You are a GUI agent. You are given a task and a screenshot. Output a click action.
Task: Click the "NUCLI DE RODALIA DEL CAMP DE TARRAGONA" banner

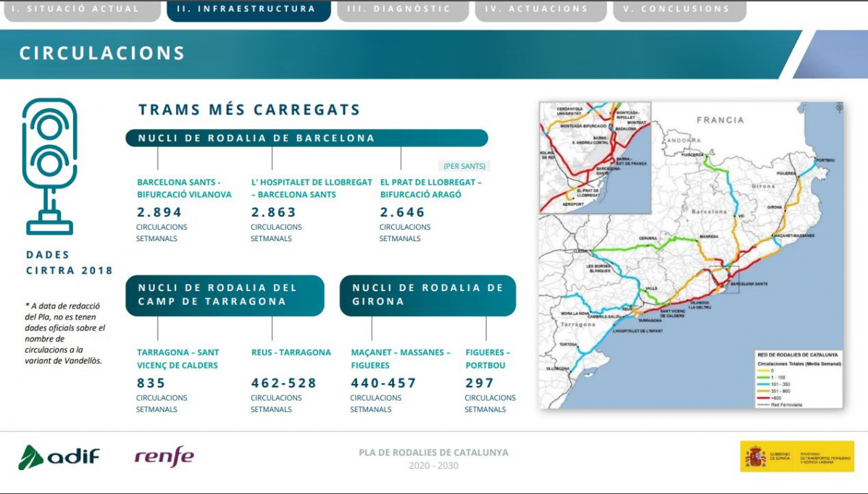pos(225,295)
